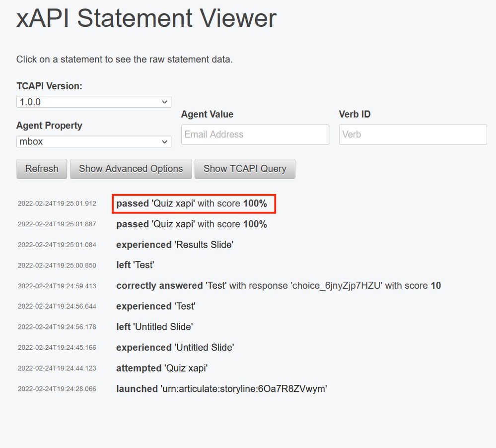Click the left 'Untitled Slide' statement

click(x=154, y=327)
